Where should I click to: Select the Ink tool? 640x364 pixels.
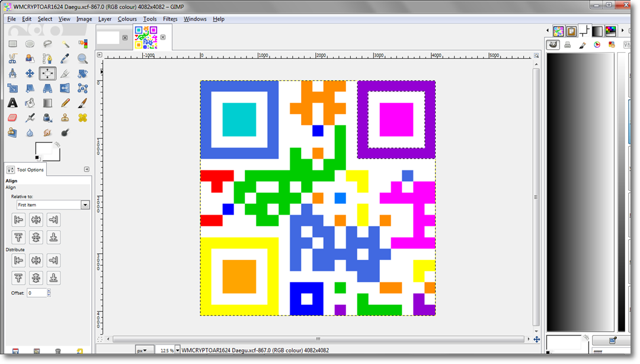click(47, 118)
